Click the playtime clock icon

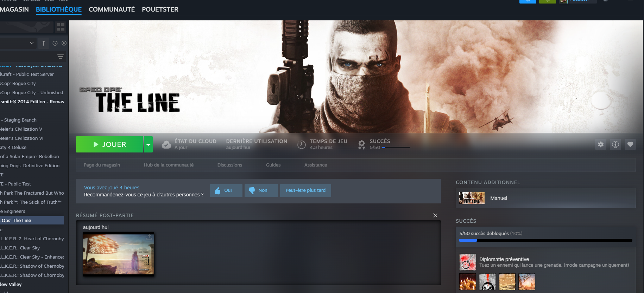(x=302, y=144)
